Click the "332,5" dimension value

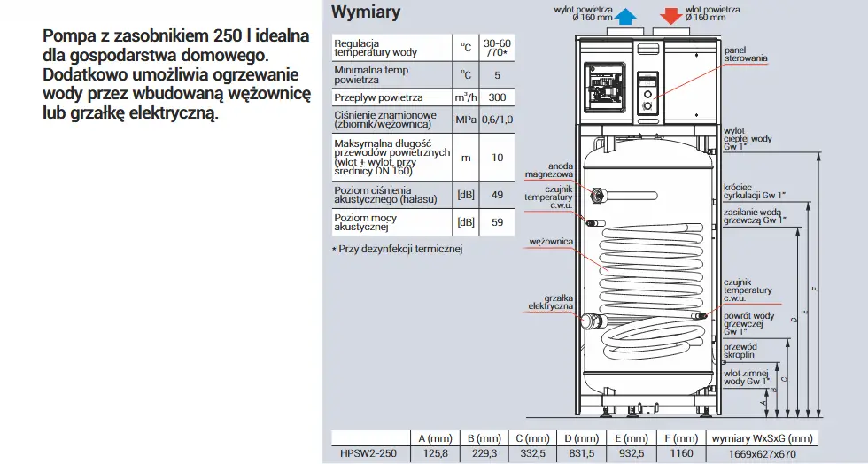532,453
